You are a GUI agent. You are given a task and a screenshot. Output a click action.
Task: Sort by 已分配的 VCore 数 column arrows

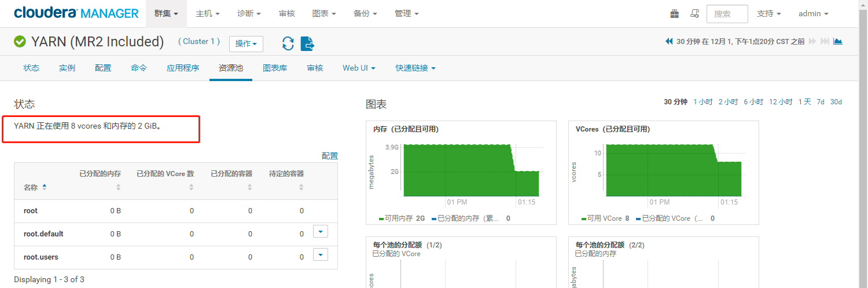pos(192,187)
